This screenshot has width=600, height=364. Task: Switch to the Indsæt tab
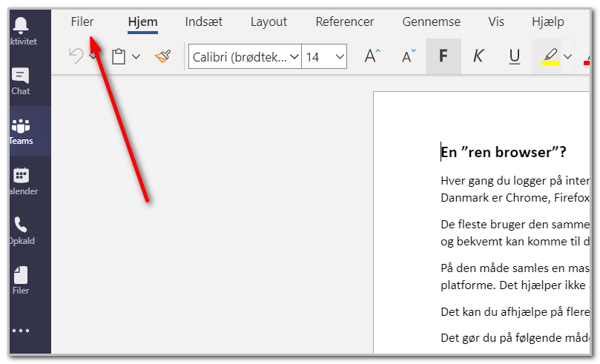click(x=203, y=21)
